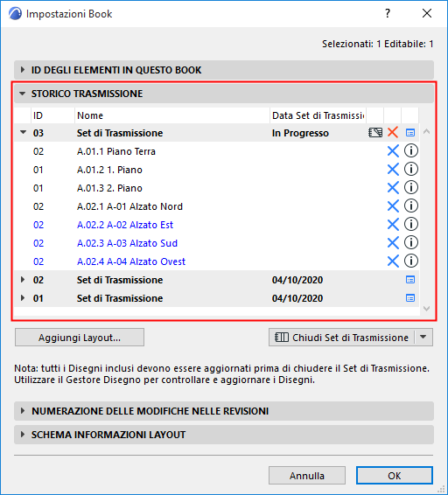
Task: Select row A.02.1 A-01 Alzato Nord
Action: pyautogui.click(x=216, y=206)
